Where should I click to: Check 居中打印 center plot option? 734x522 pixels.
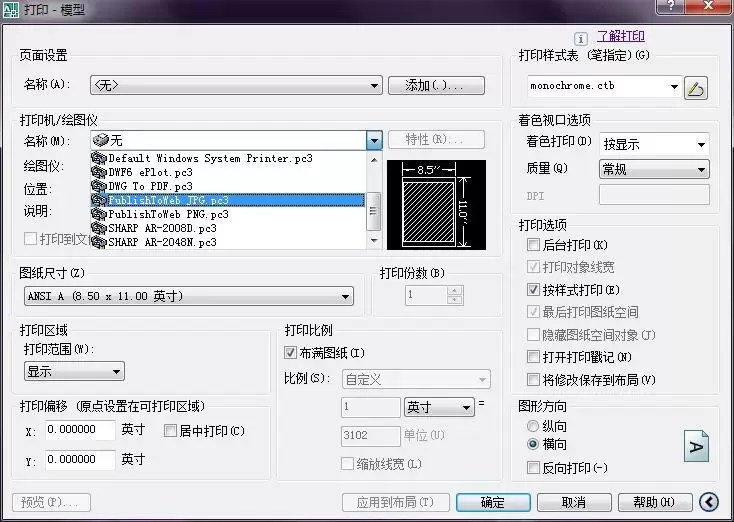169,431
